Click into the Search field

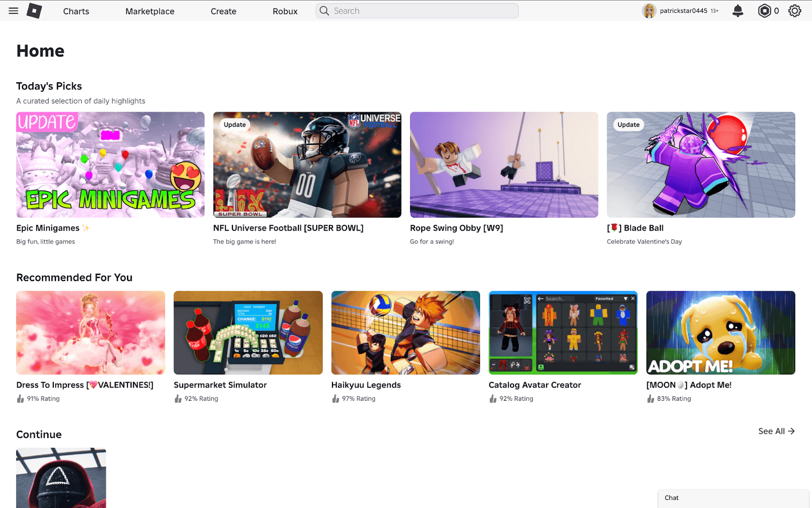[x=417, y=11]
